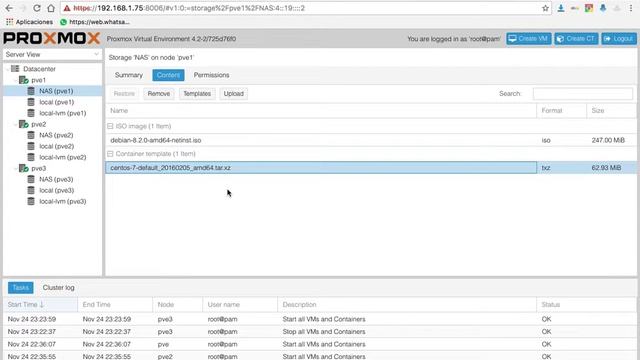
Task: Click the local-lvm (pve2) storage icon
Action: click(31, 157)
